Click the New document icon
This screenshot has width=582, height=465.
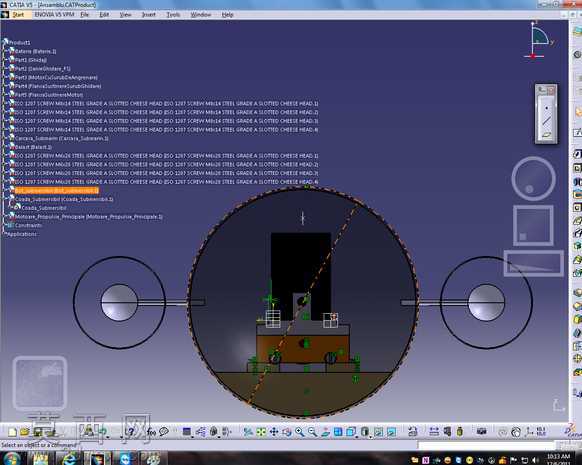(12, 432)
